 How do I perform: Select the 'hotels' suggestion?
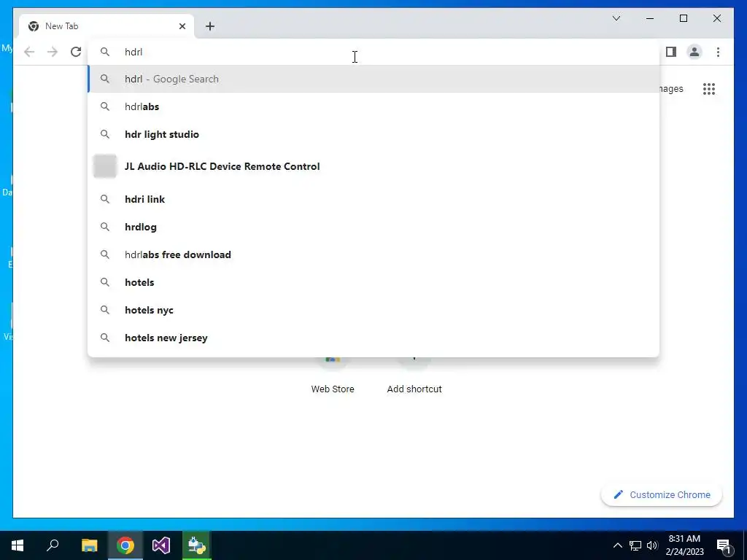pos(374,282)
